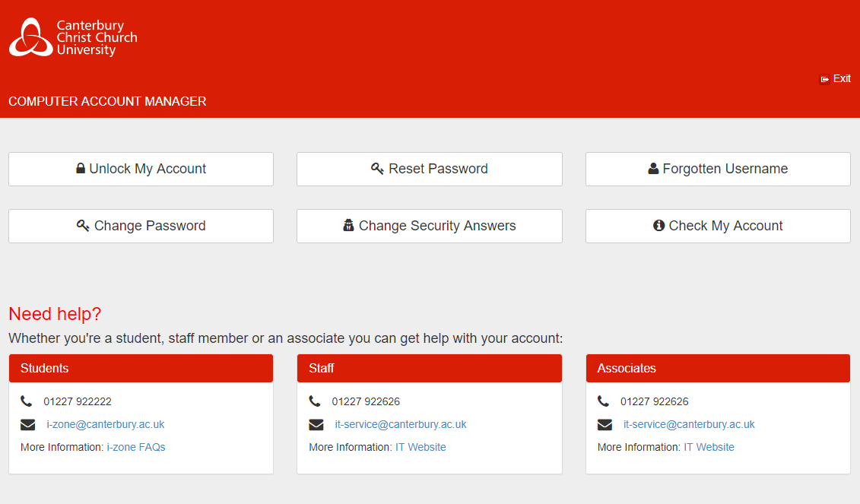Click the envelope icon in Associates panel
This screenshot has height=504, width=860.
tap(605, 424)
